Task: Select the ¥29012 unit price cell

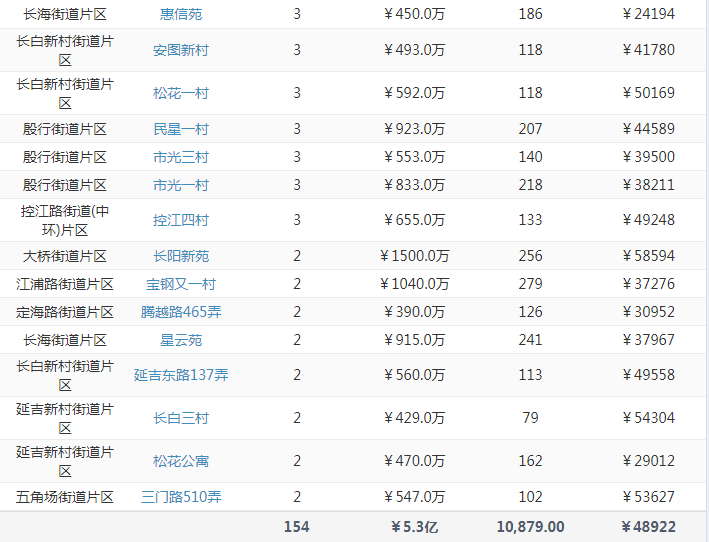Action: coord(648,461)
